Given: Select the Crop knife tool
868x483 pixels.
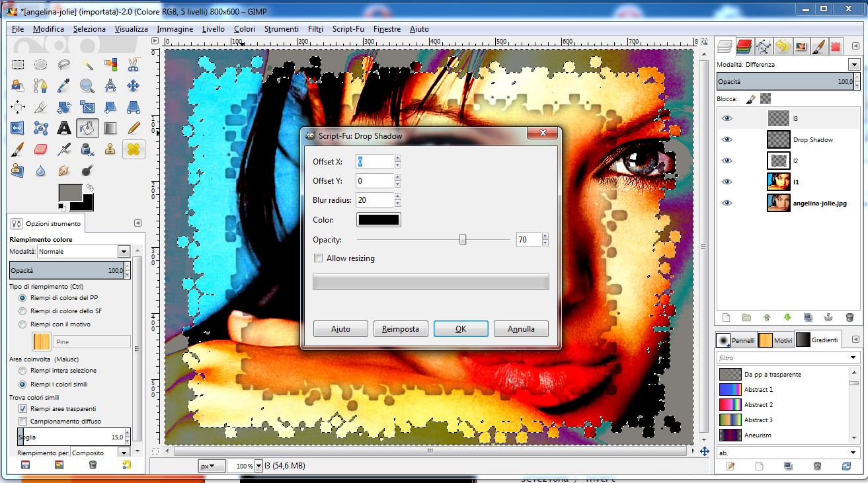Looking at the screenshot, I should (41, 106).
